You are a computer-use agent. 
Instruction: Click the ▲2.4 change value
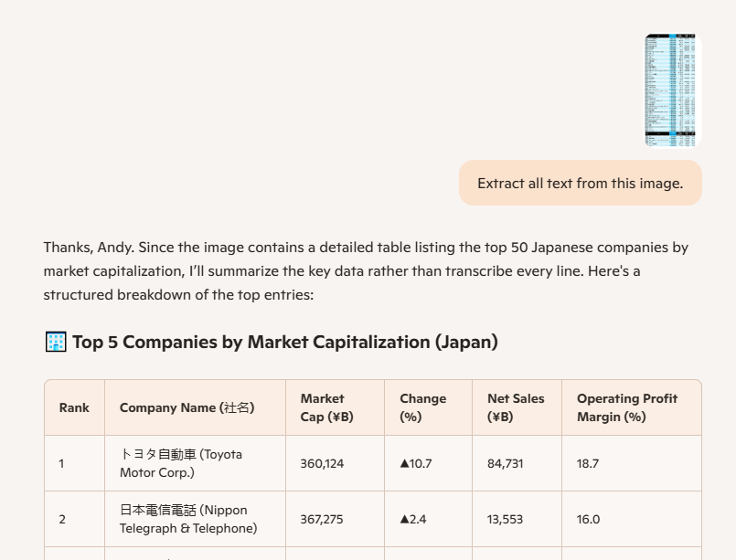click(411, 519)
